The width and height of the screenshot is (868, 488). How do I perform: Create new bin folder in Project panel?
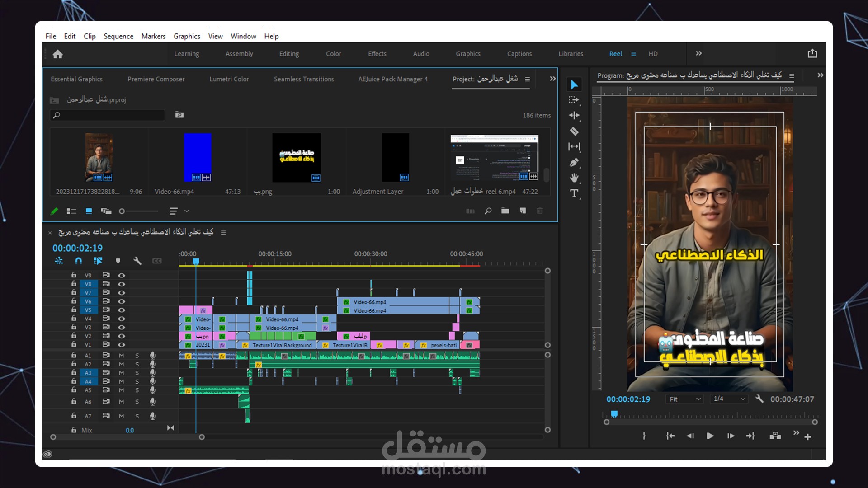point(505,211)
